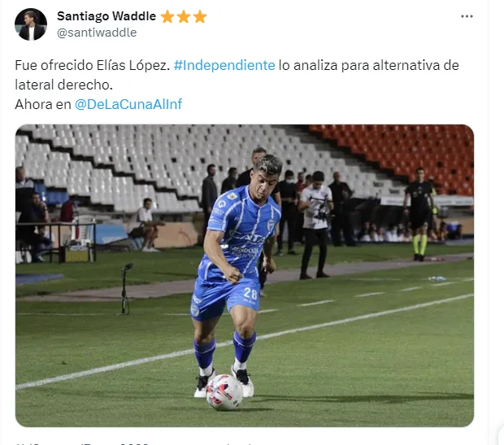The width and height of the screenshot is (504, 445).
Task: Click the referee standing in the photo background
Action: click(419, 214)
